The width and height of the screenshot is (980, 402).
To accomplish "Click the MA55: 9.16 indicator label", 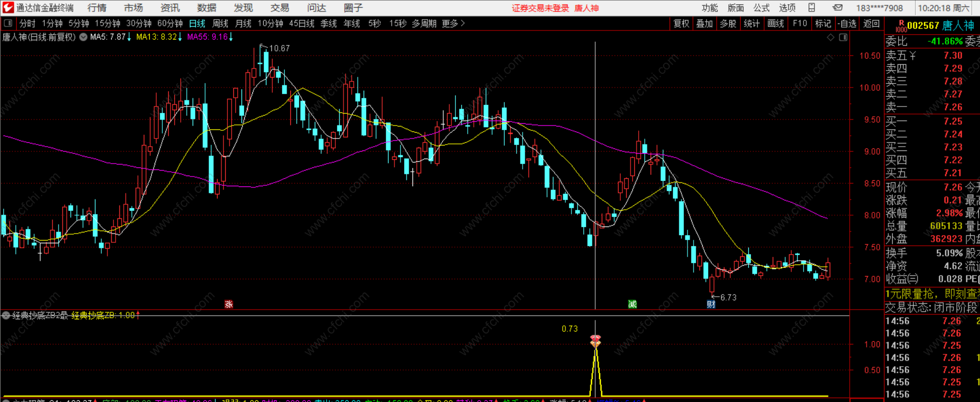I will [x=210, y=37].
